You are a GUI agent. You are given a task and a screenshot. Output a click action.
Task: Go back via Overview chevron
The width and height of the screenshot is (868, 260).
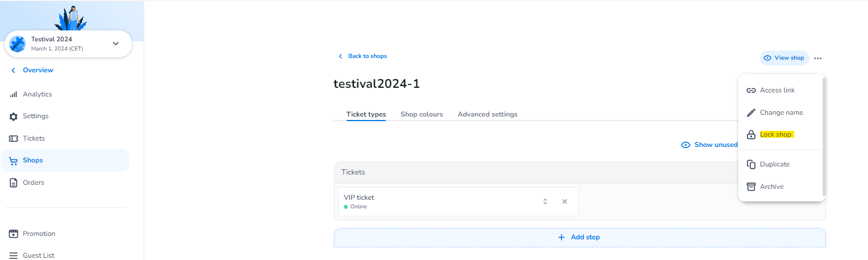click(14, 70)
